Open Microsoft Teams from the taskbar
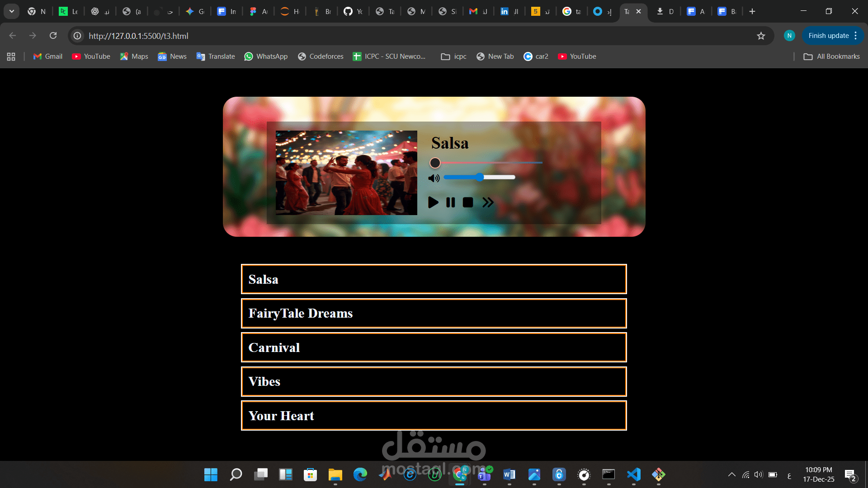 (485, 474)
